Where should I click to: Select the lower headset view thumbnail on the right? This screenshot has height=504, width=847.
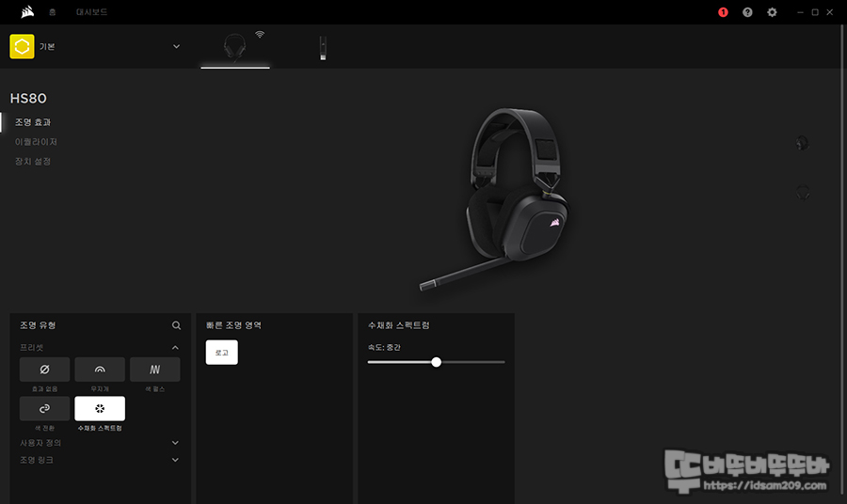pyautogui.click(x=803, y=192)
